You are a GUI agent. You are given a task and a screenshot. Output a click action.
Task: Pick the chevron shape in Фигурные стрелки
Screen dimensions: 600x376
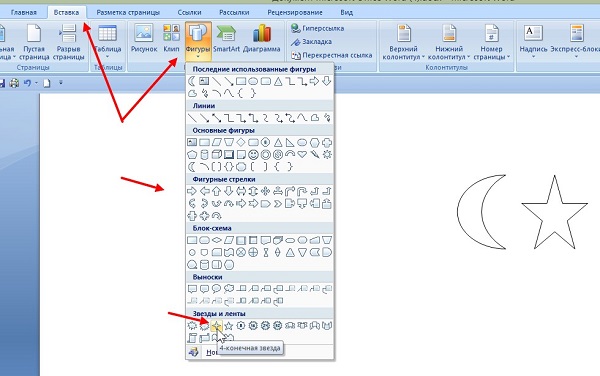[277, 203]
